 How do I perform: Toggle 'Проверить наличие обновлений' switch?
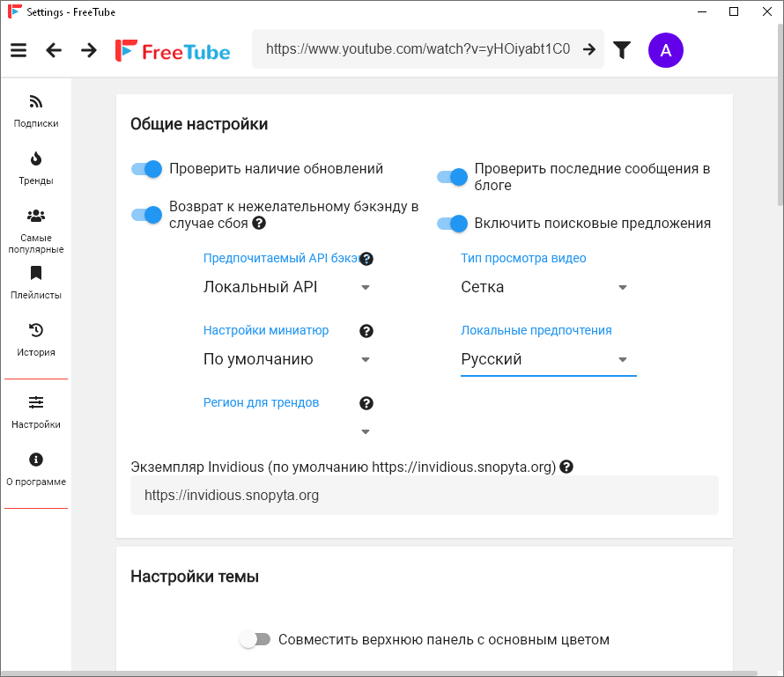147,169
